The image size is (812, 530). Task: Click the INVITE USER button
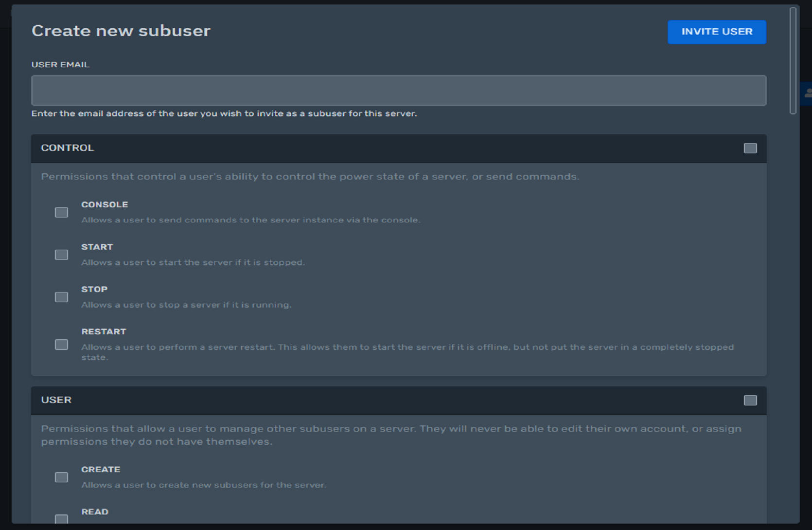click(717, 32)
